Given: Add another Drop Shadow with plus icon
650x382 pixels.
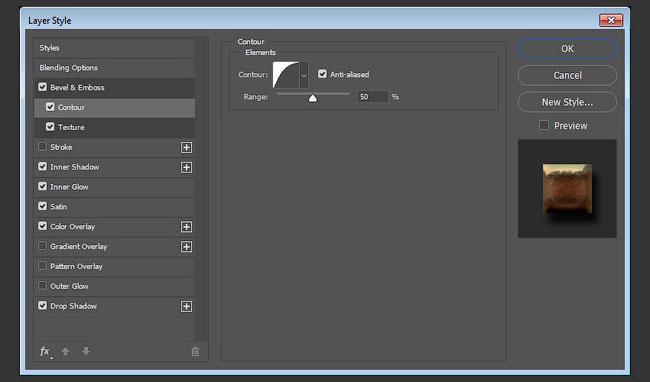Looking at the screenshot, I should (187, 307).
